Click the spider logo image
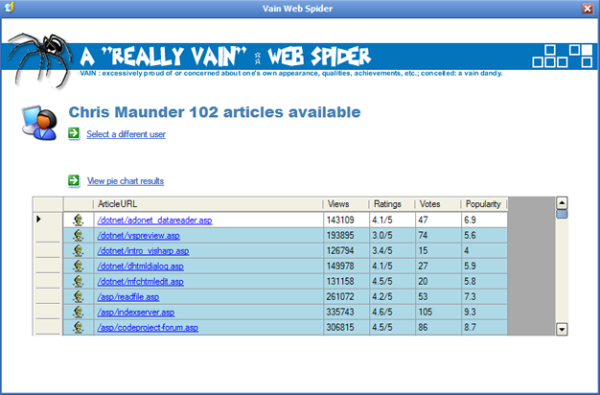The width and height of the screenshot is (600, 395). click(40, 60)
